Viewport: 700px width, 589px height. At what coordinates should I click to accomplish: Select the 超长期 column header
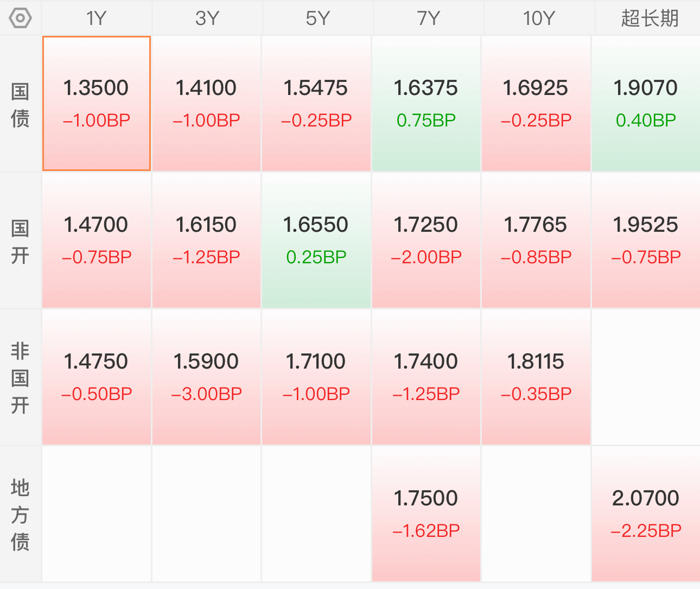(x=648, y=18)
